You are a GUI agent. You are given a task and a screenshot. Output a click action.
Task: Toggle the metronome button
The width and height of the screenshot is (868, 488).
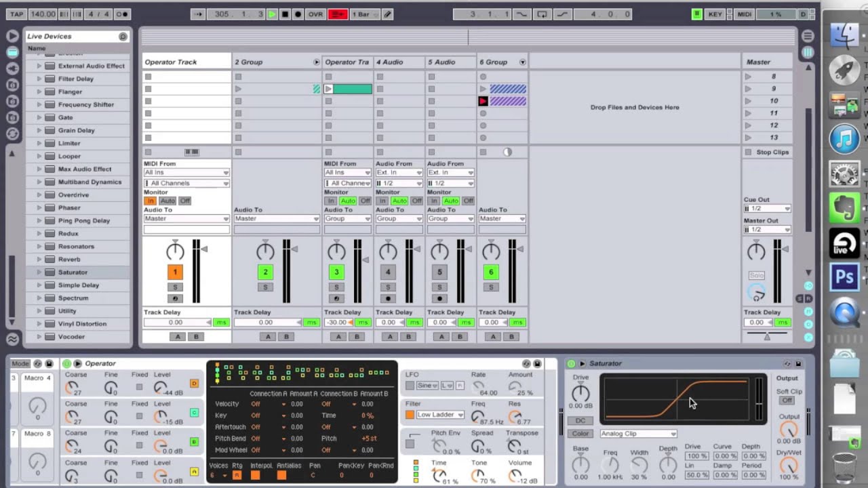tap(122, 14)
